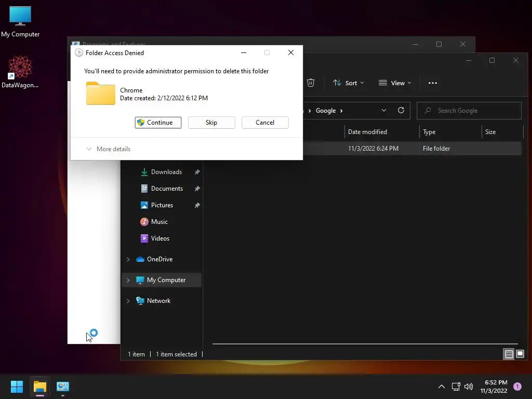Switch to details view layout icon

tap(509, 354)
